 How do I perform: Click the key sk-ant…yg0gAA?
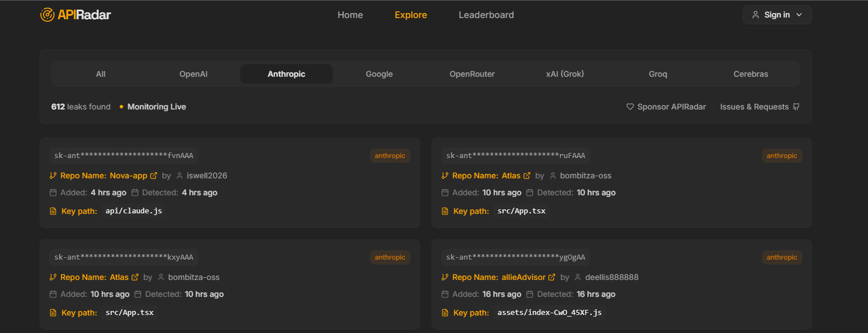516,257
